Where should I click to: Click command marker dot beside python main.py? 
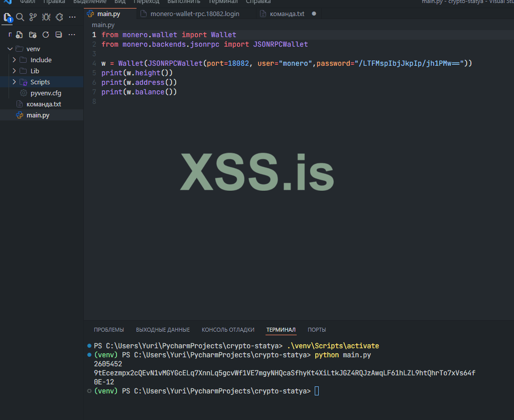point(89,355)
